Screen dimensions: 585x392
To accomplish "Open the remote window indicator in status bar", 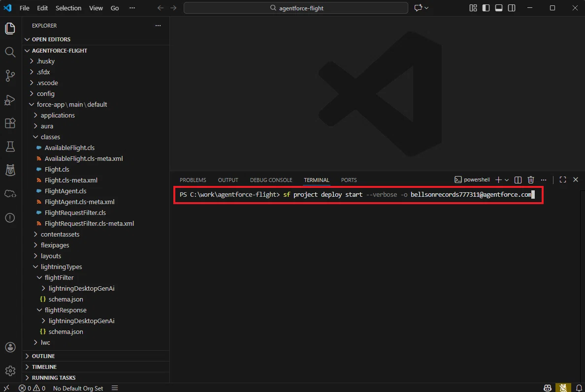I will pos(6,388).
